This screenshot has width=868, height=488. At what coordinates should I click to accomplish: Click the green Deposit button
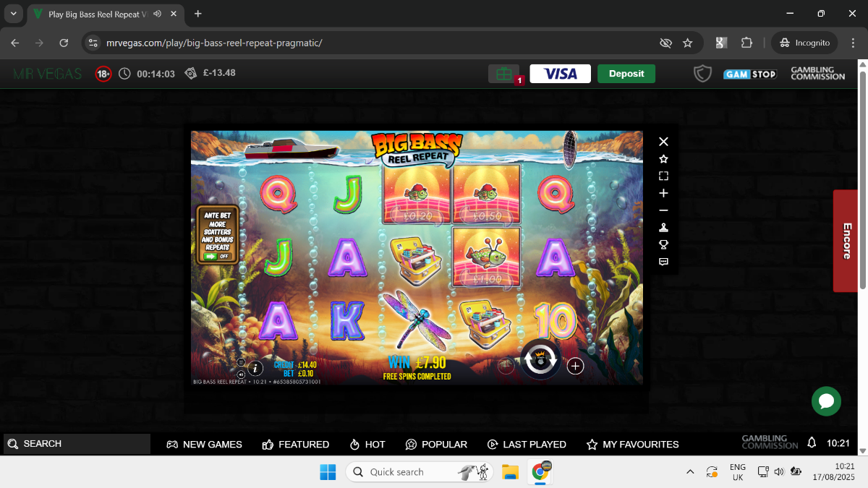point(626,74)
